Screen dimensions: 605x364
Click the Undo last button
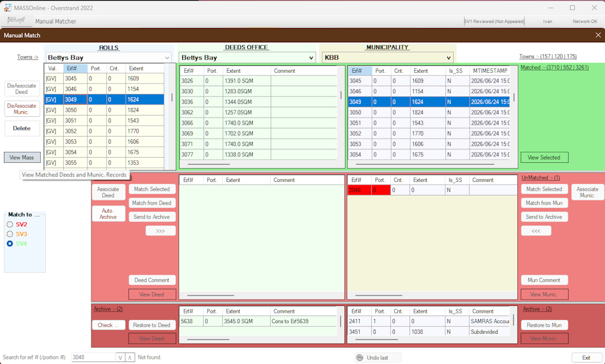point(378,358)
